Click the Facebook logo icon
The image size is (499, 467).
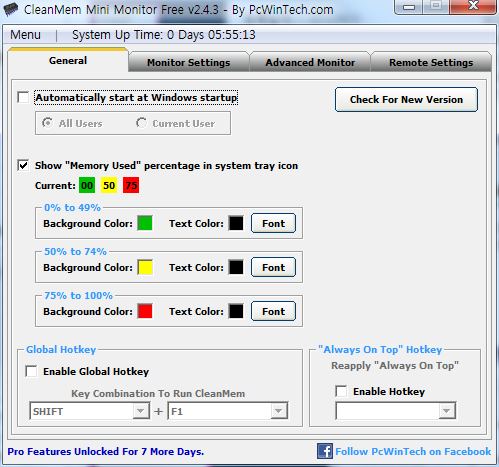[325, 451]
